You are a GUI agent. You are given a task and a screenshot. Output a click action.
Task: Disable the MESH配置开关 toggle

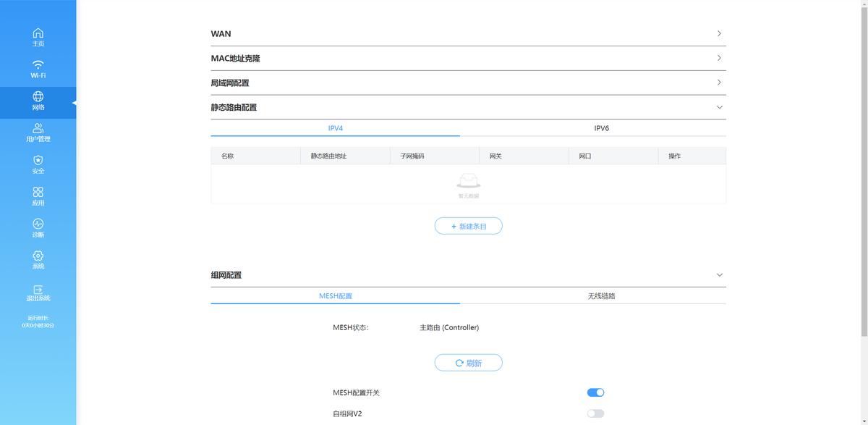coord(595,392)
